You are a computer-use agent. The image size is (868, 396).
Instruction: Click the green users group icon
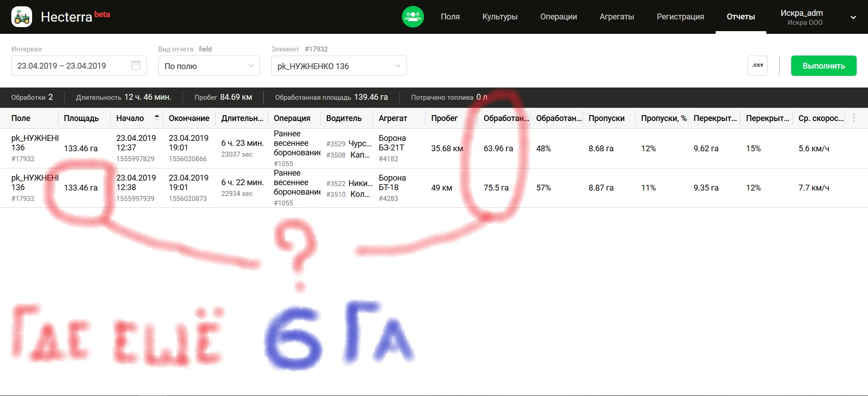[x=413, y=17]
